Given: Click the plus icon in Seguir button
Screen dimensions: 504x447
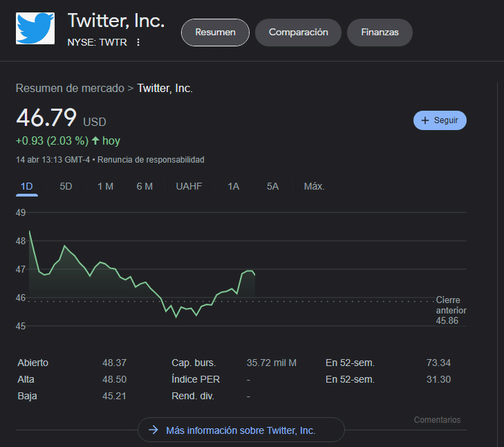Looking at the screenshot, I should [425, 120].
